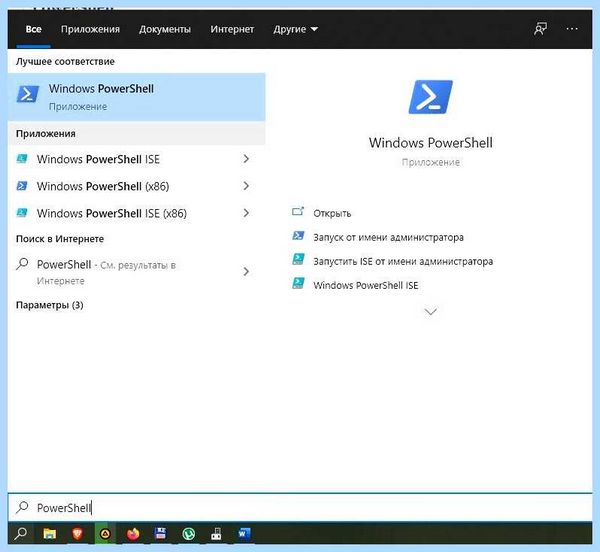The image size is (600, 552).
Task: Select the Windows PowerShell (x86) result text
Action: (x=103, y=186)
